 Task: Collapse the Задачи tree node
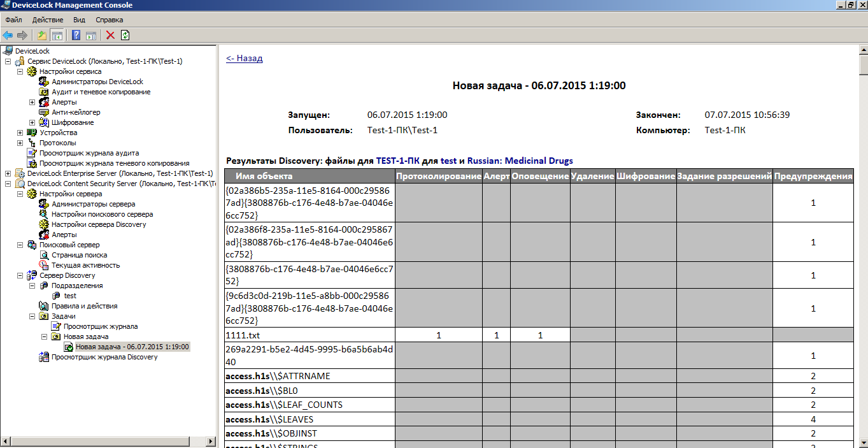tap(32, 316)
